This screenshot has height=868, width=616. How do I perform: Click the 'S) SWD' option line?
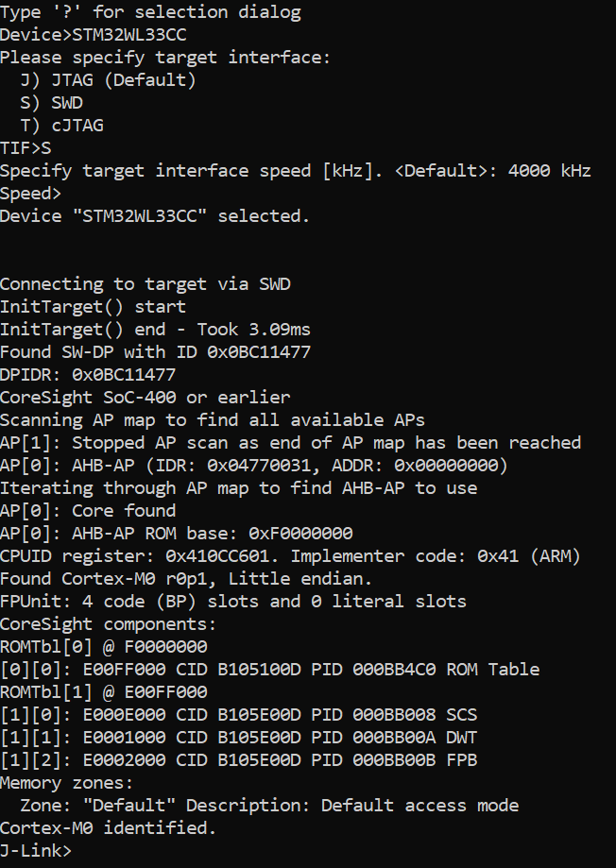pyautogui.click(x=51, y=103)
